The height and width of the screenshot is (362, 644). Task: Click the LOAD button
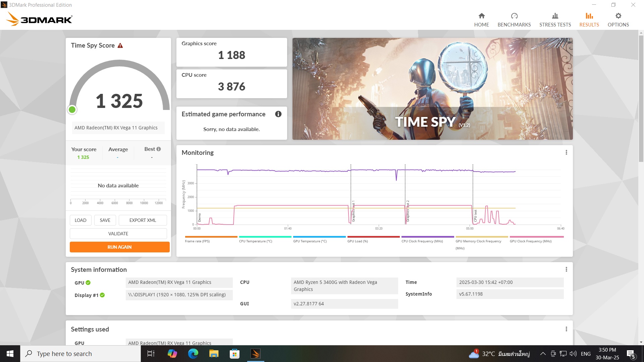pyautogui.click(x=80, y=220)
